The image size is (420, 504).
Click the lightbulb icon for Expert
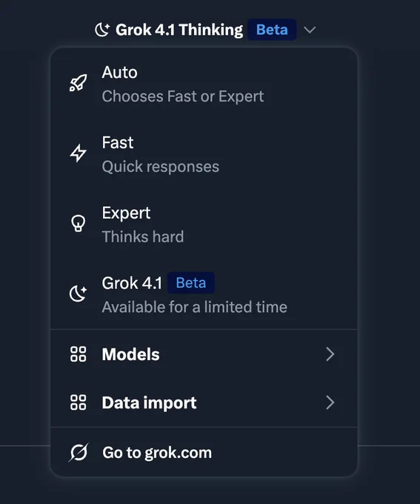point(78,223)
